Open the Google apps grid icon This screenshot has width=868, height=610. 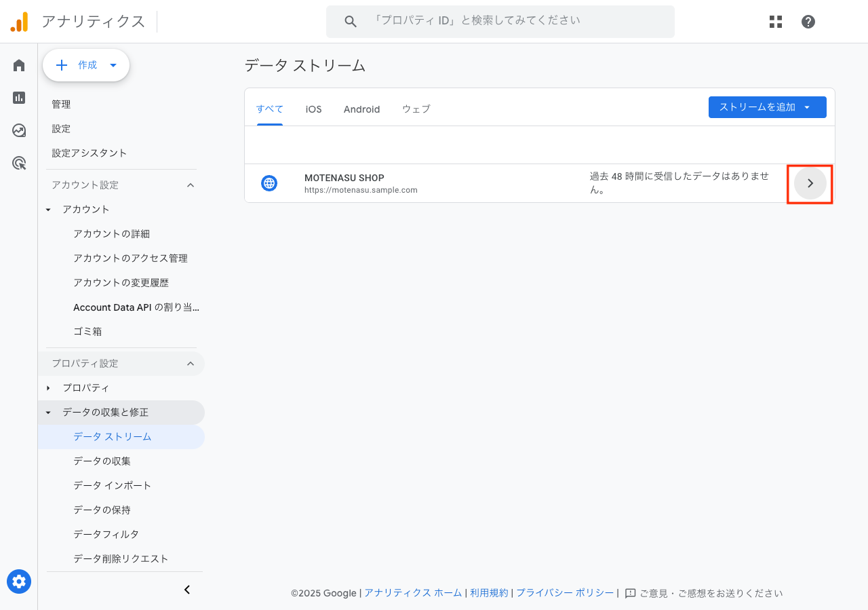775,21
